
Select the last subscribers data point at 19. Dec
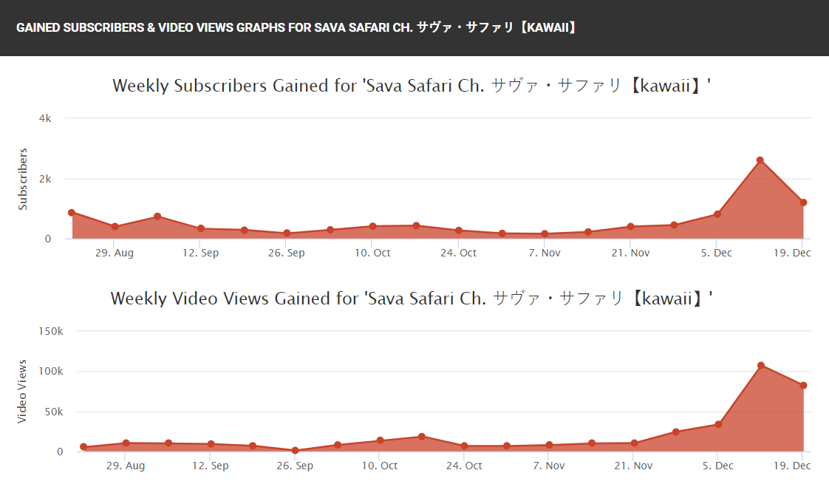point(803,202)
